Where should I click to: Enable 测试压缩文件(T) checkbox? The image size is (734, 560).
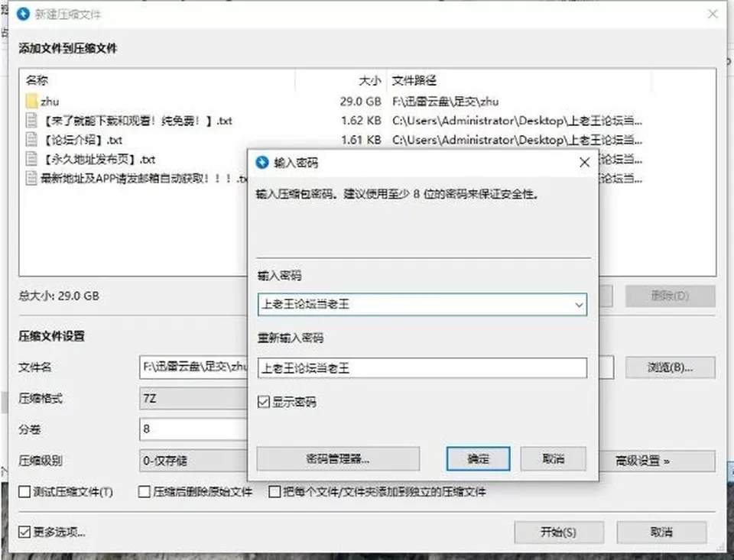click(24, 491)
